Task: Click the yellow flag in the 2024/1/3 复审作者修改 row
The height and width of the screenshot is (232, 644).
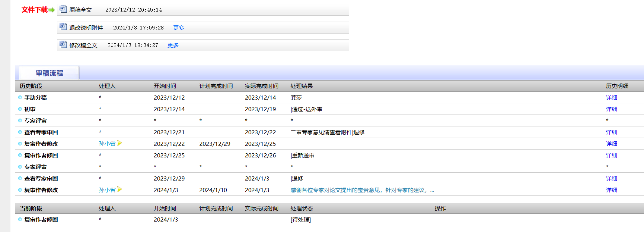Action: (x=119, y=189)
